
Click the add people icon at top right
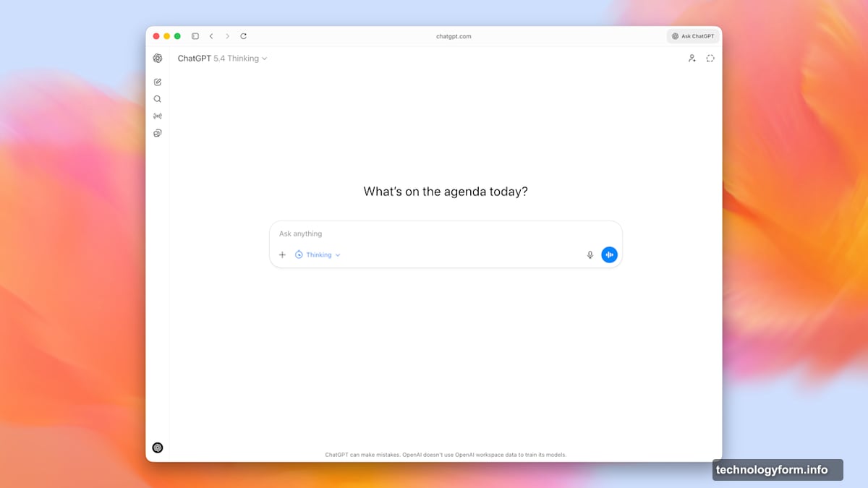click(x=692, y=59)
